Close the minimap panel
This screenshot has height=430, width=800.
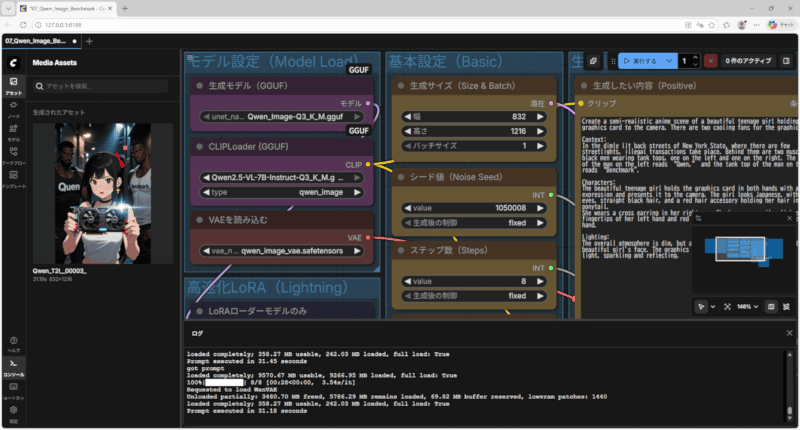click(790, 217)
